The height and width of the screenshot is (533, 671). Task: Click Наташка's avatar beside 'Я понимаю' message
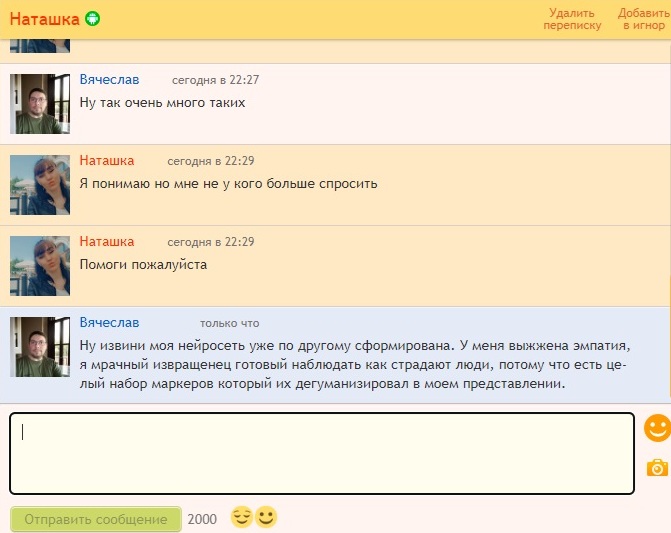40,185
